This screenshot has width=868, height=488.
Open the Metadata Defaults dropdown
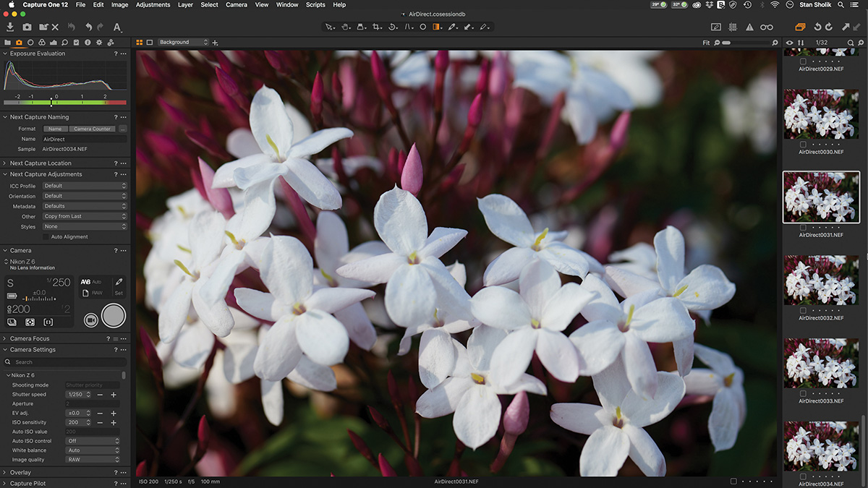(x=85, y=206)
